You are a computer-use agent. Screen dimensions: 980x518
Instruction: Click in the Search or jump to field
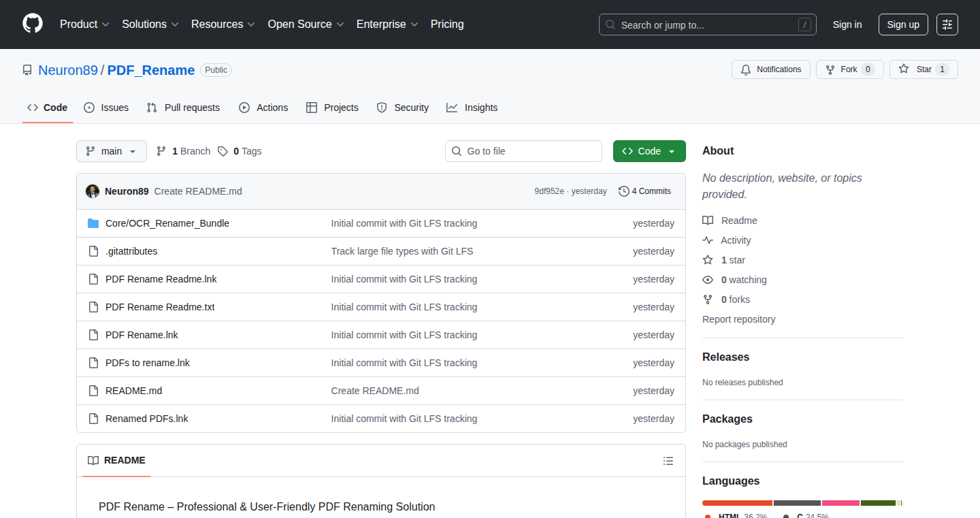pos(708,25)
